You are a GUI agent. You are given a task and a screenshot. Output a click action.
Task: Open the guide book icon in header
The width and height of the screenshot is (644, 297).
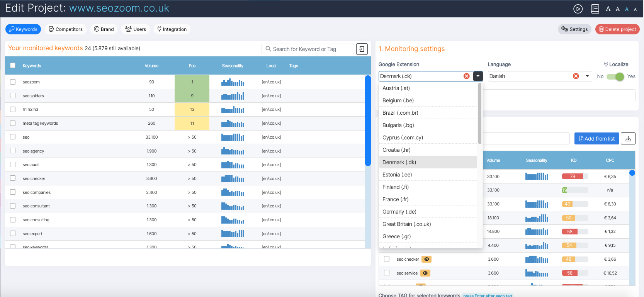595,9
